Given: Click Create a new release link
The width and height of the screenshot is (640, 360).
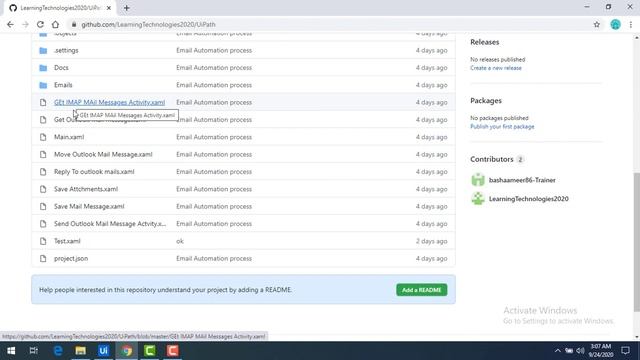Looking at the screenshot, I should (496, 68).
